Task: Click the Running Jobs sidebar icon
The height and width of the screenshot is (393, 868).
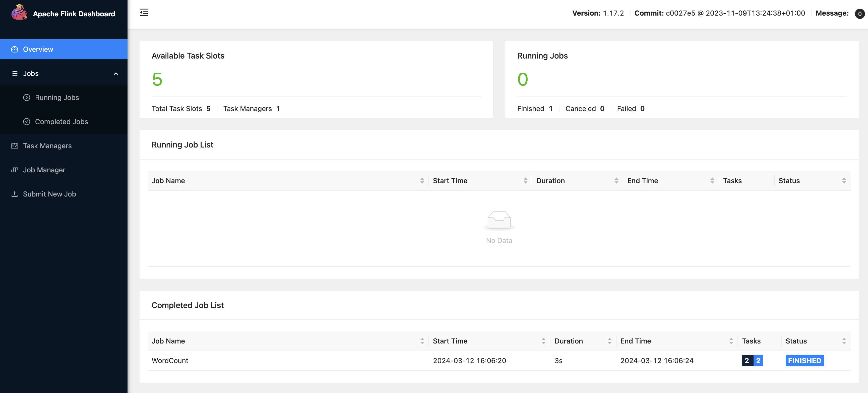Action: point(26,97)
